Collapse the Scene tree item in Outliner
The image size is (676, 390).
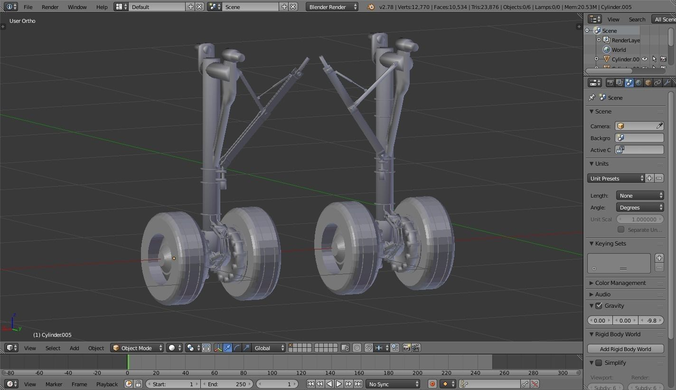[x=588, y=31]
